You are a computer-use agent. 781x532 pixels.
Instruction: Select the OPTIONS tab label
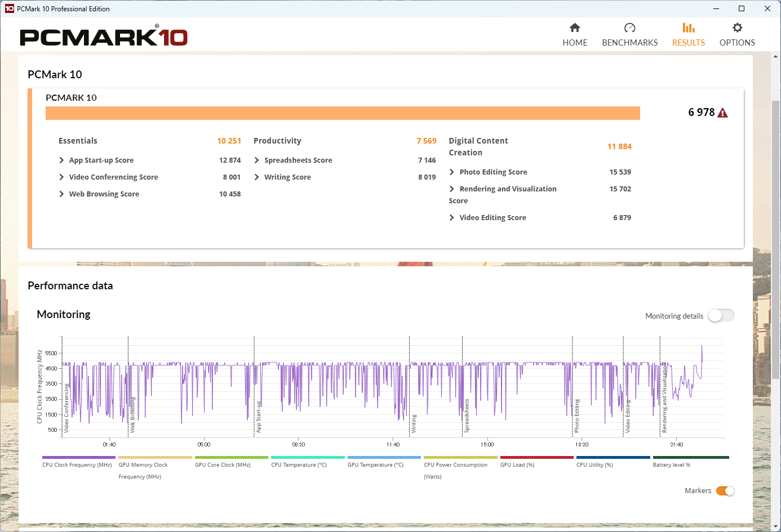tap(737, 43)
